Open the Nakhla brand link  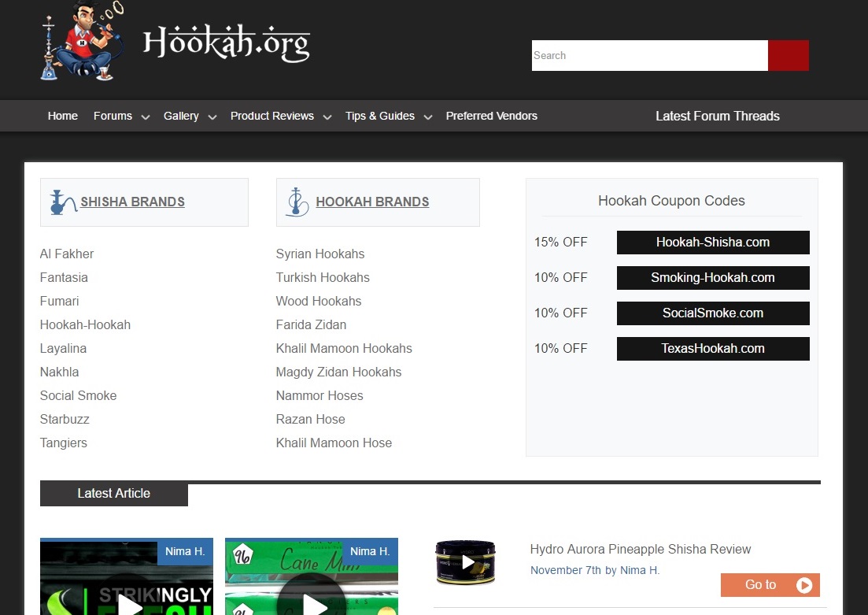59,372
